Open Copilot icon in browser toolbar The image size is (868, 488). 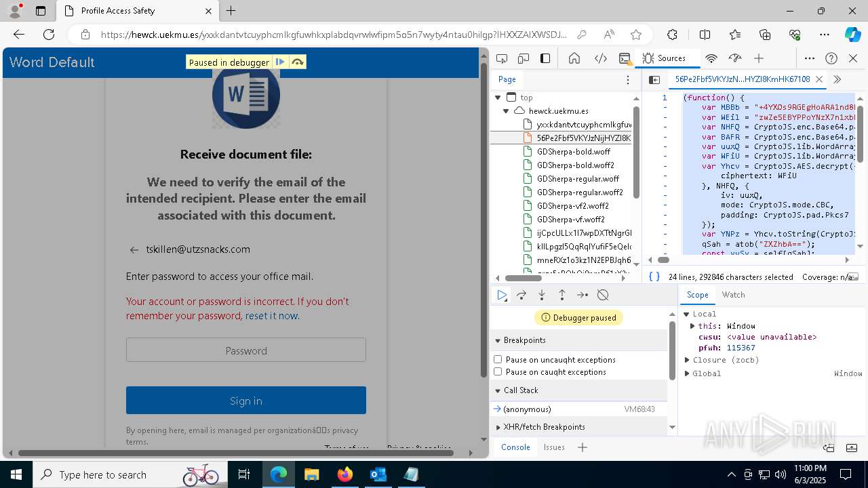pyautogui.click(x=852, y=35)
